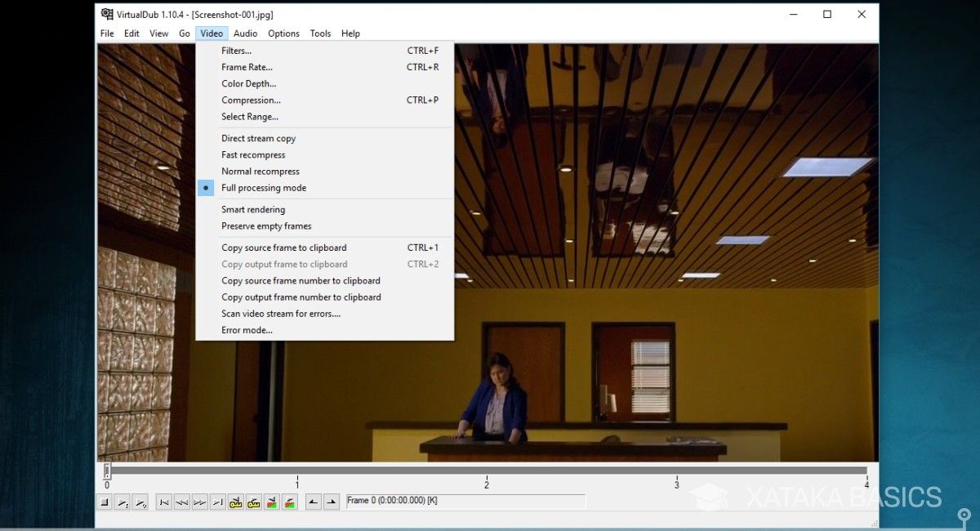This screenshot has height=531, width=980.
Task: Click the output playback button
Action: coord(140,502)
